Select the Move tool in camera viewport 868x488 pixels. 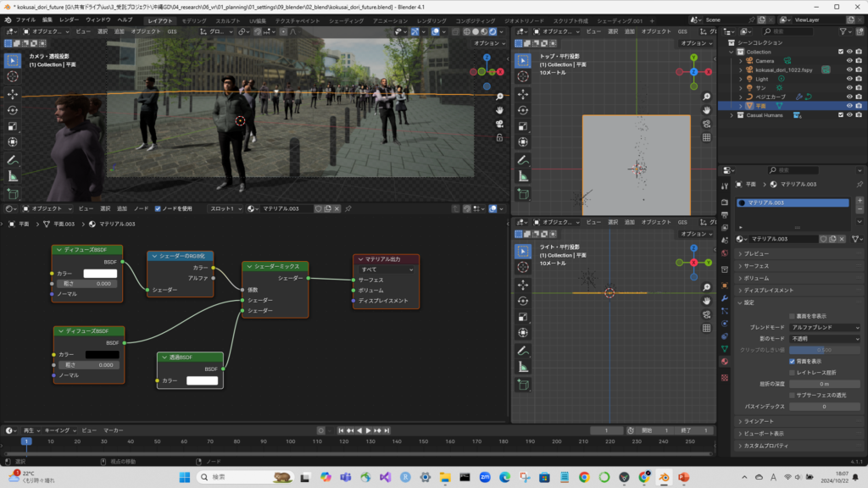tap(13, 93)
